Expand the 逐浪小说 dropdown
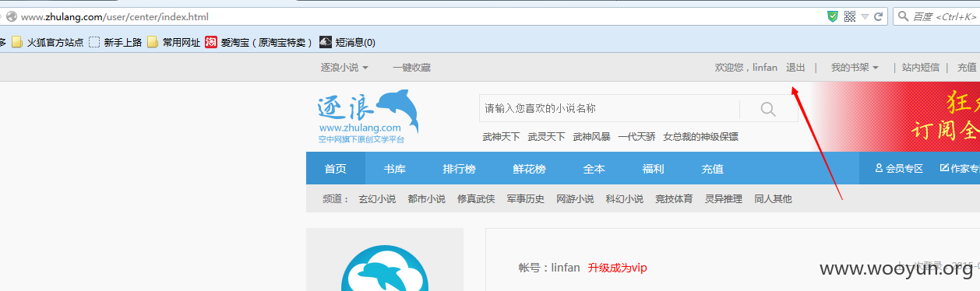 pos(344,68)
